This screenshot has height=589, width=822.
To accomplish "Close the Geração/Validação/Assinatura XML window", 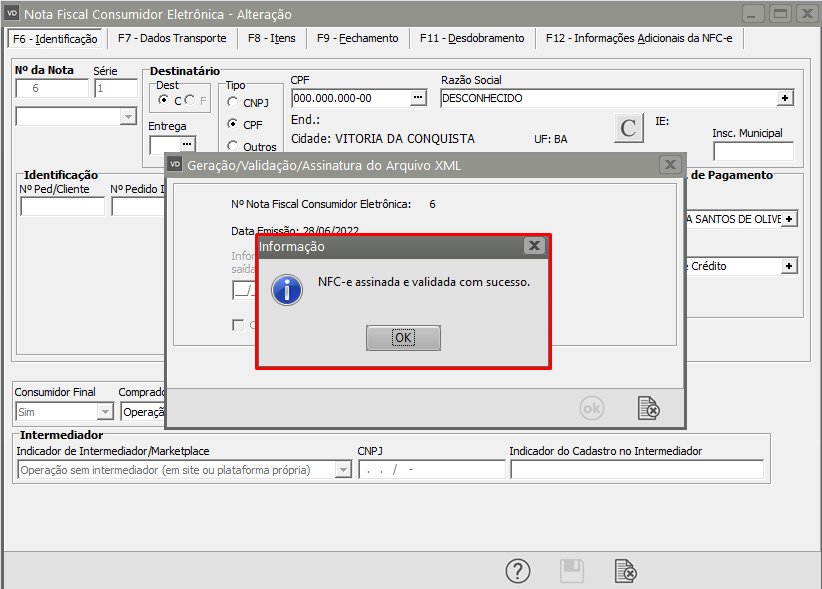I will [x=670, y=165].
